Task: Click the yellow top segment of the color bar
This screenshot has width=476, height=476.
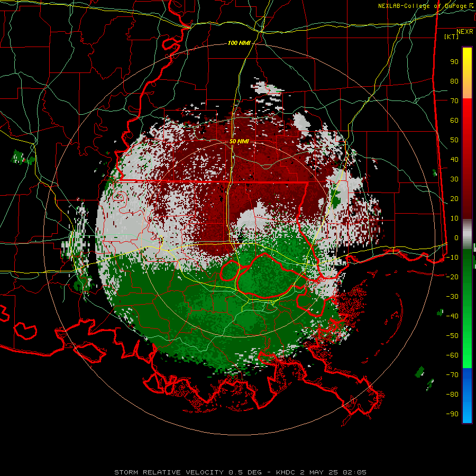Action: [x=467, y=73]
